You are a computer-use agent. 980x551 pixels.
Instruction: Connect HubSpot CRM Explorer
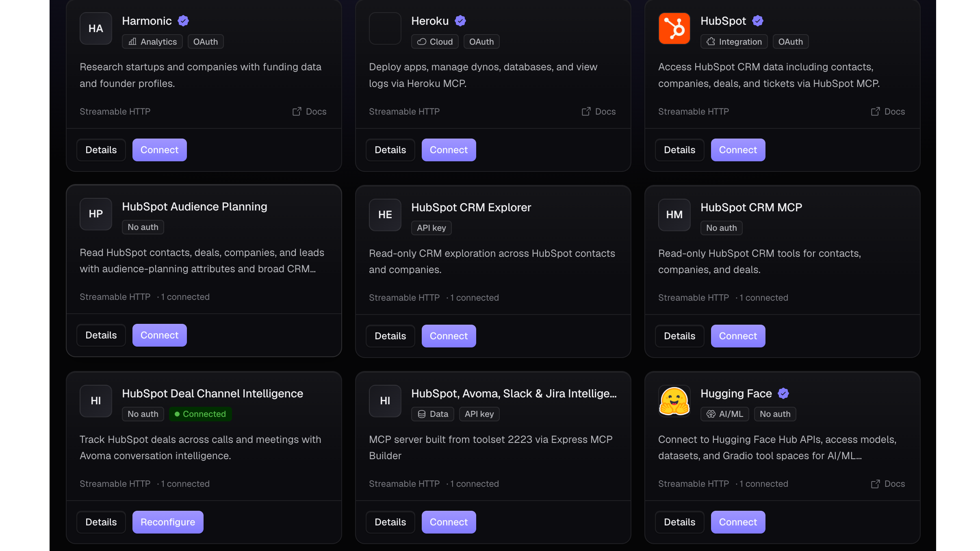[449, 336]
